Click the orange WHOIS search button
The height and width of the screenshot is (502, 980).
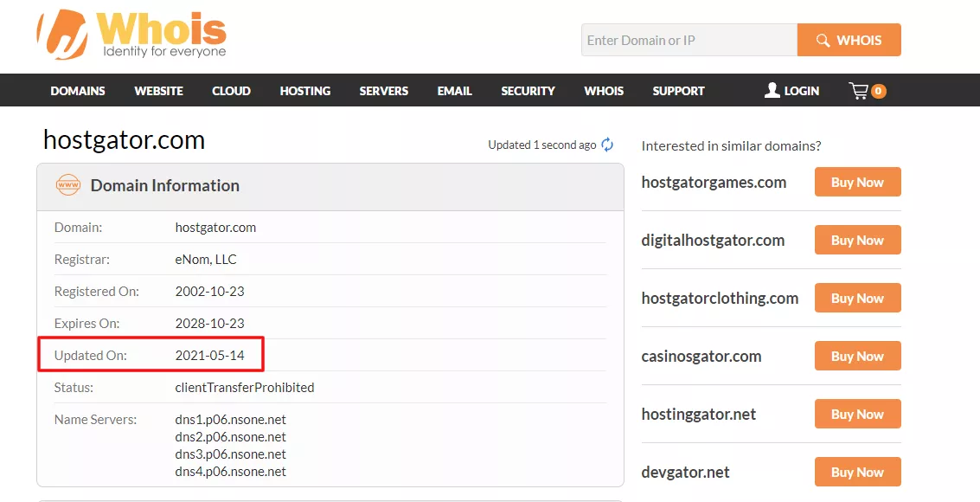(849, 40)
